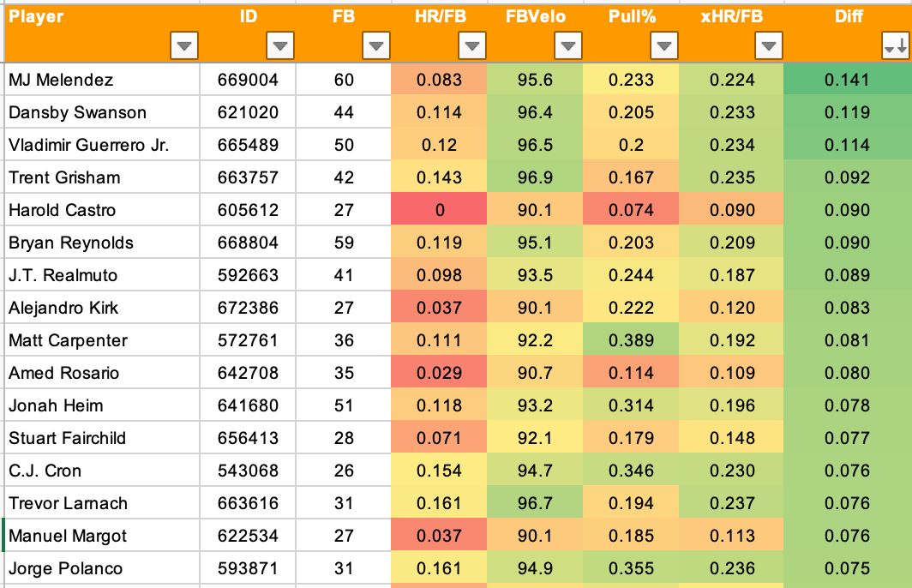
Task: Click Vladimir Guerrero Jr. Pull% 0.2
Action: pyautogui.click(x=631, y=144)
